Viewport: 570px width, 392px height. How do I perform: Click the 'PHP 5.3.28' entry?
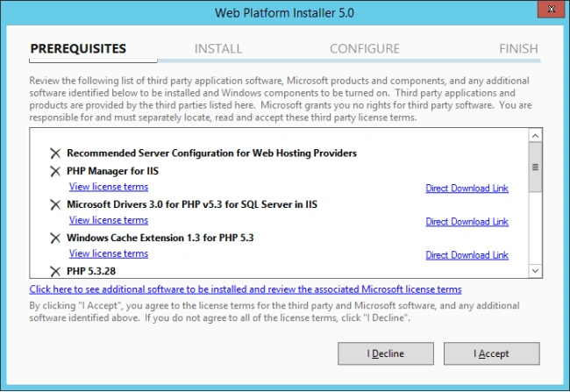click(x=91, y=271)
